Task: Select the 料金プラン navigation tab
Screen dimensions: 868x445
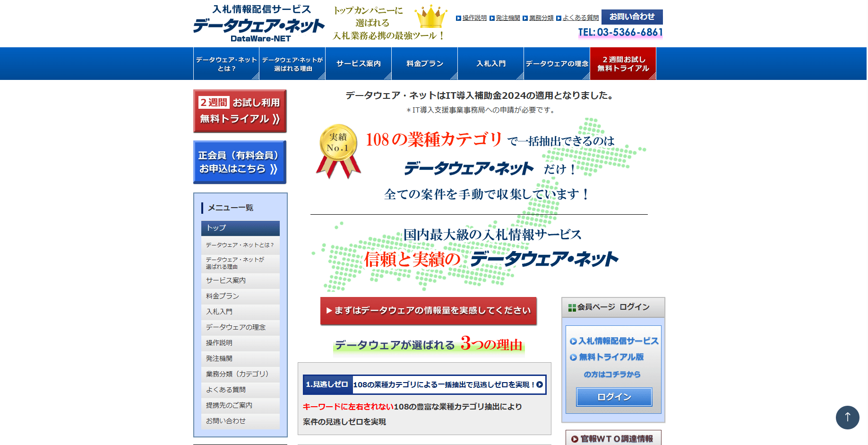Action: coord(424,63)
